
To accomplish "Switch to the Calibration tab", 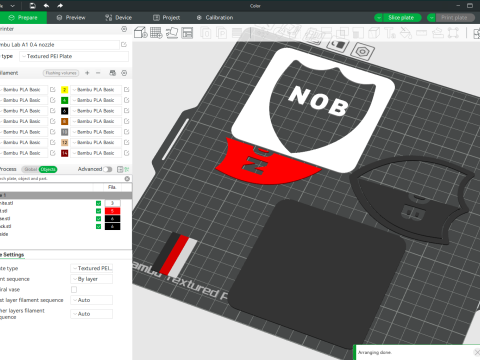I will [215, 18].
